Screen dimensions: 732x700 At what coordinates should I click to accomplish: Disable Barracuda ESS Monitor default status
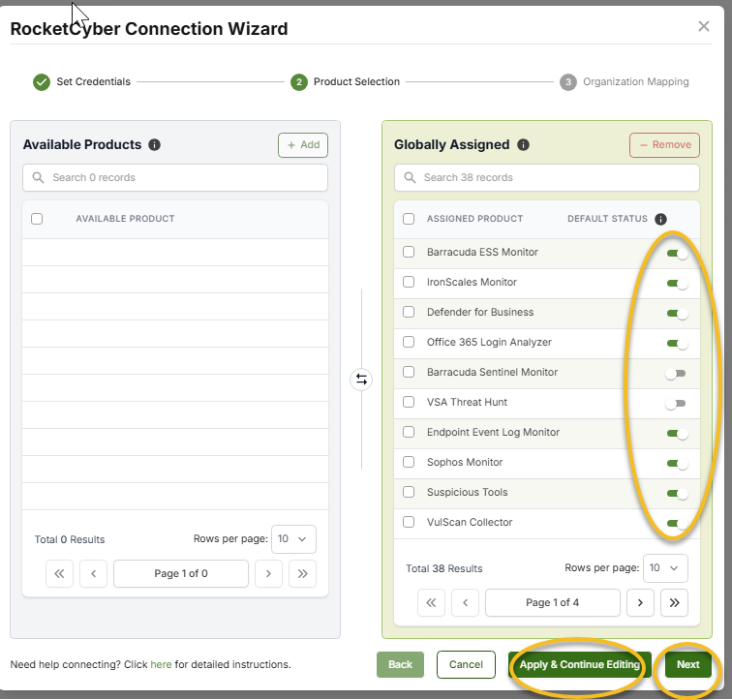point(677,254)
